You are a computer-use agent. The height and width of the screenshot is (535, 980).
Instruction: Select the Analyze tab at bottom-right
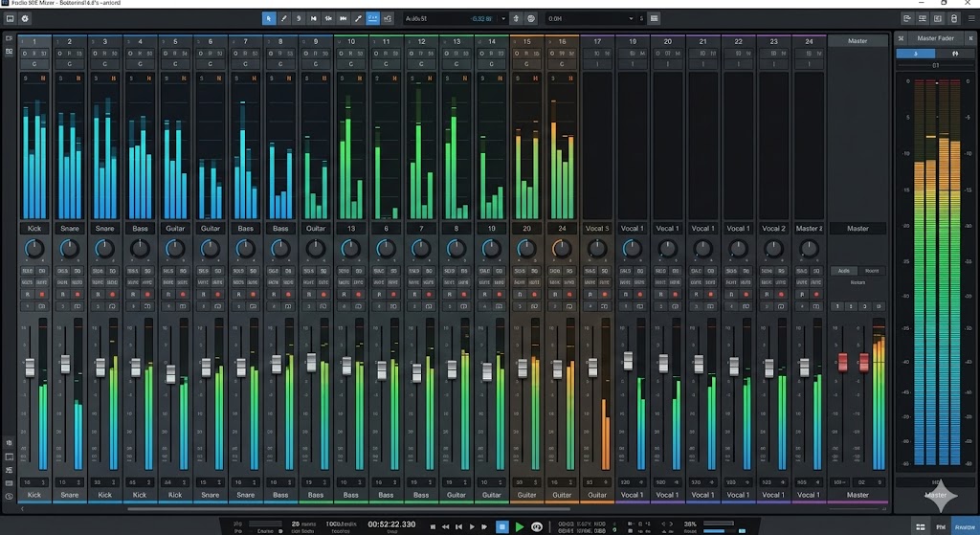click(964, 527)
